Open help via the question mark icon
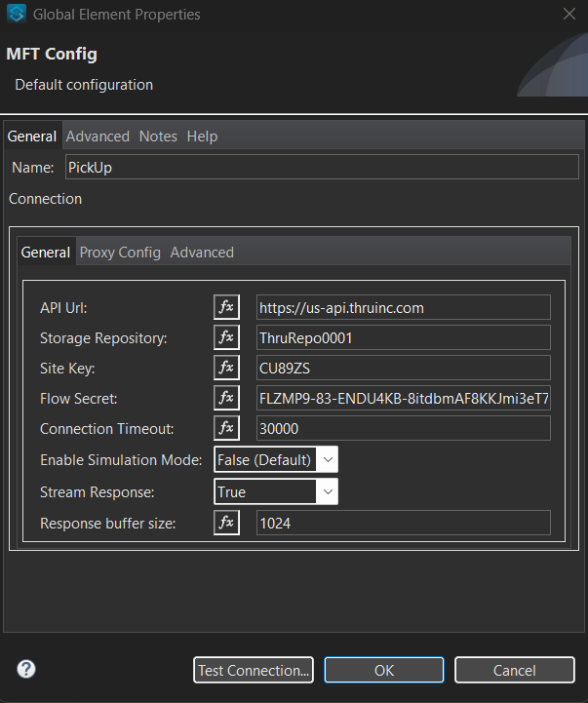Image resolution: width=588 pixels, height=703 pixels. click(x=26, y=669)
